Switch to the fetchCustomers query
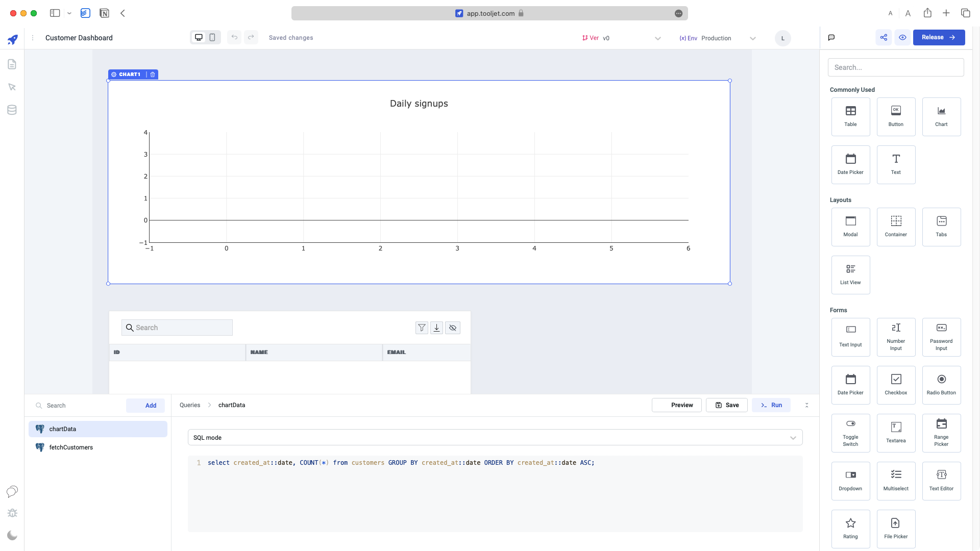 tap(70, 447)
